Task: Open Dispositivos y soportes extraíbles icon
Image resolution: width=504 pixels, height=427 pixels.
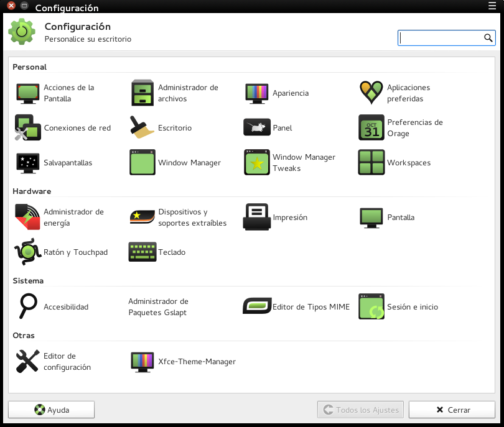Action: click(142, 218)
